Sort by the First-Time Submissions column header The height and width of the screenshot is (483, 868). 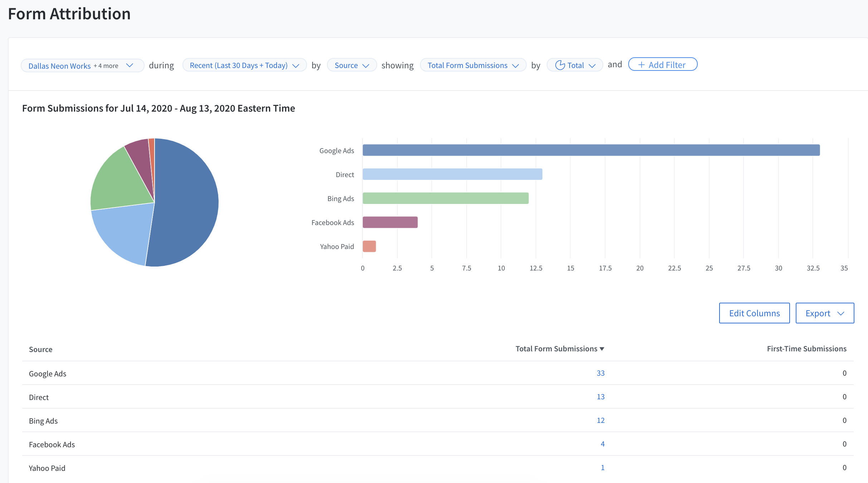(x=806, y=349)
